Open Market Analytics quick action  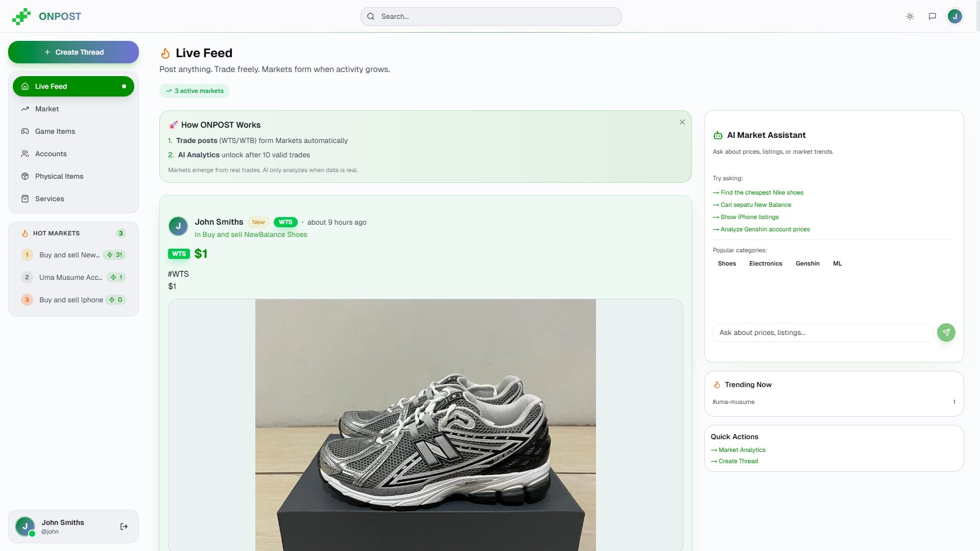click(x=738, y=450)
